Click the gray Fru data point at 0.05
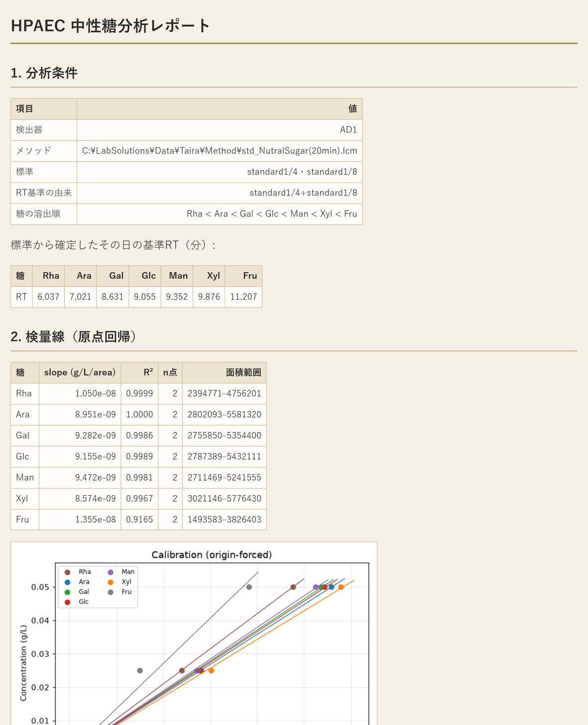 click(249, 587)
